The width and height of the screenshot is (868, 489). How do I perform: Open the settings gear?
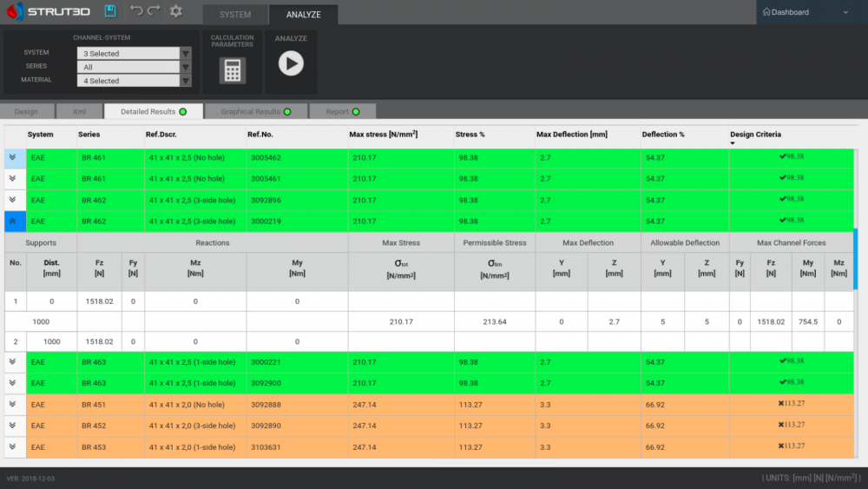tap(176, 11)
